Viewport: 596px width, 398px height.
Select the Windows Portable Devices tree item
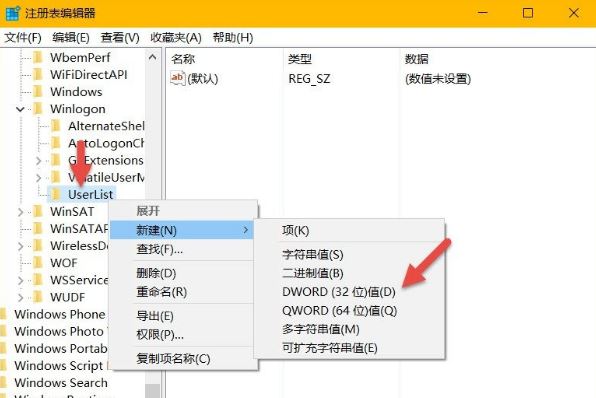coord(61,348)
